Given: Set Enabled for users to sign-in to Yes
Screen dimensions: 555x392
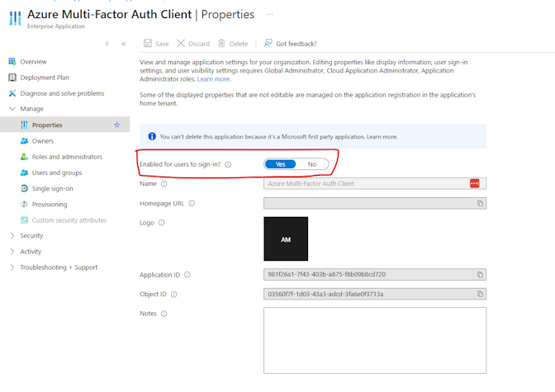Looking at the screenshot, I should click(x=280, y=164).
